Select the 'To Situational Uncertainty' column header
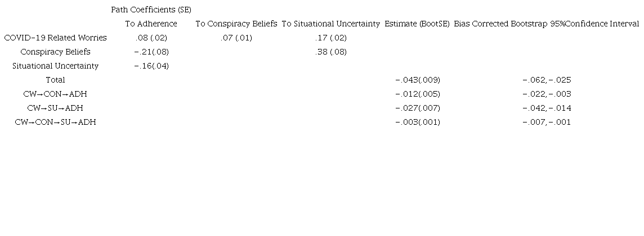The width and height of the screenshot is (644, 236). [331, 24]
